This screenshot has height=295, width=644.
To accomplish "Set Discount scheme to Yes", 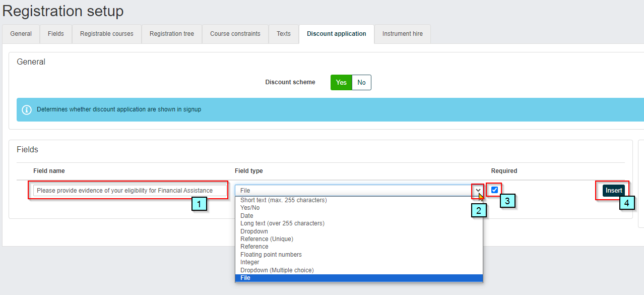I will (x=341, y=83).
